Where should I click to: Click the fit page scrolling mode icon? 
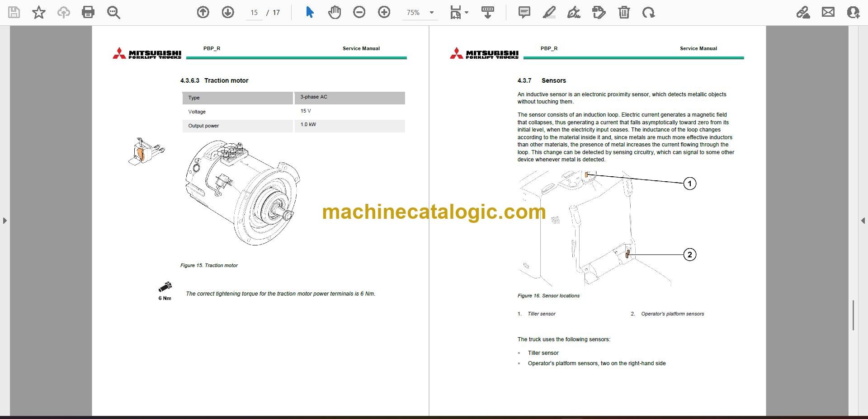click(455, 12)
